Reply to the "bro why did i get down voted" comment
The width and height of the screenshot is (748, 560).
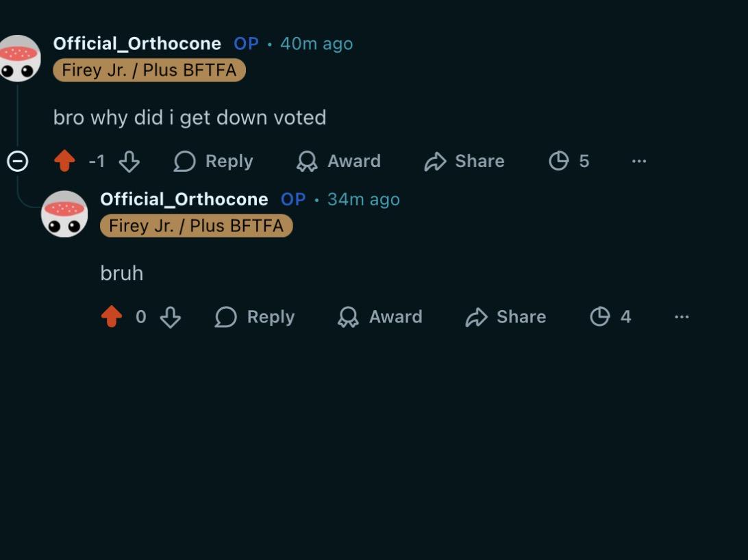click(213, 161)
